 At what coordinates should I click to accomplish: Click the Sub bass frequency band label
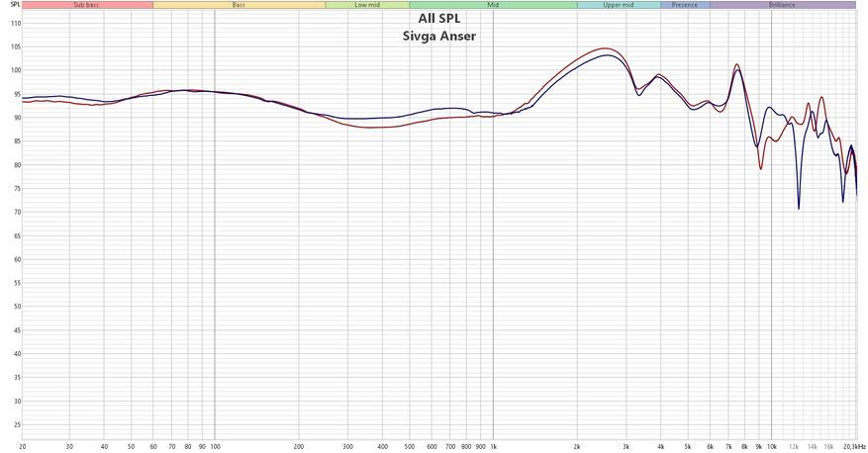(87, 5)
